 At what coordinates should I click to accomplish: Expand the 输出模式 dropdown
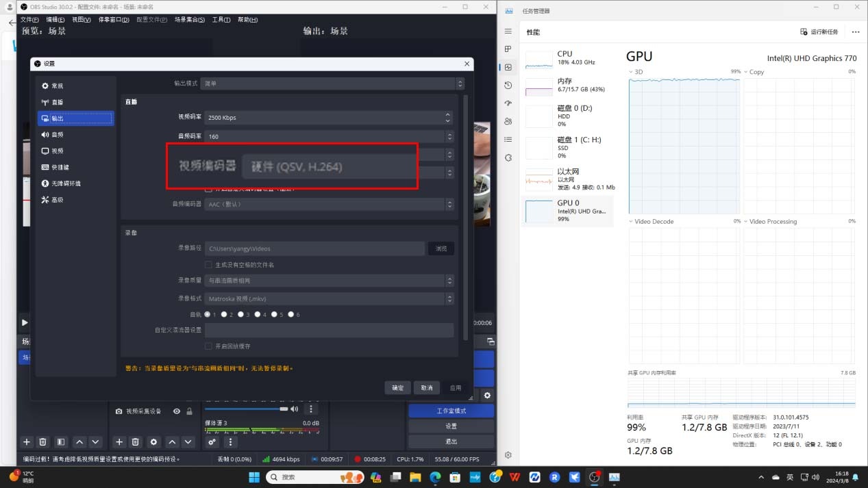[x=332, y=84]
